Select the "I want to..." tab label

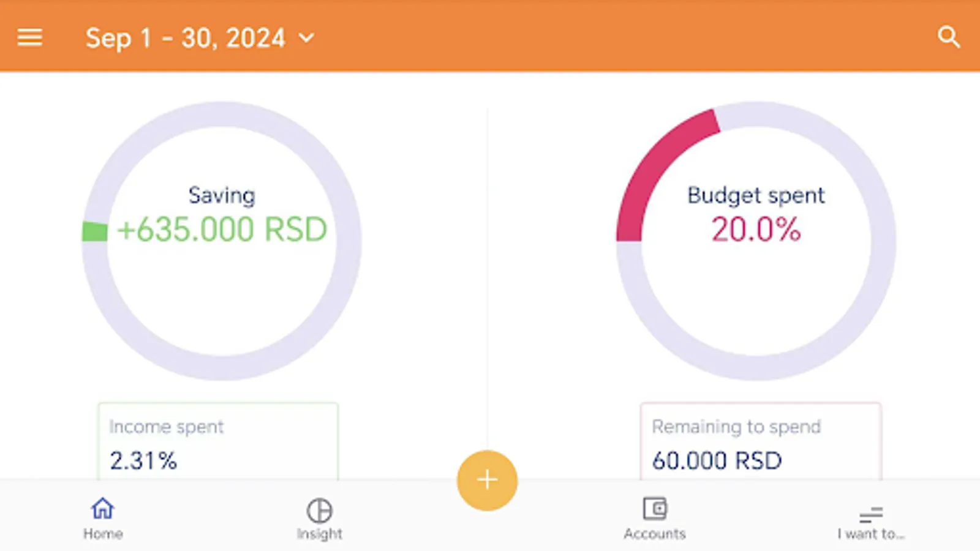click(x=871, y=534)
